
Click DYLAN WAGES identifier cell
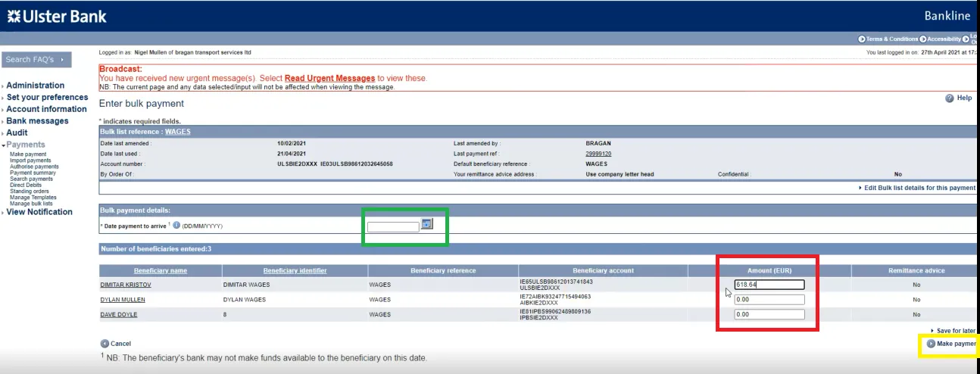(x=243, y=300)
